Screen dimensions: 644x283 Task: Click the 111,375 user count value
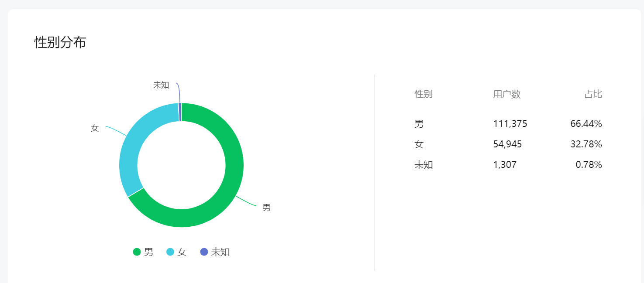(510, 124)
